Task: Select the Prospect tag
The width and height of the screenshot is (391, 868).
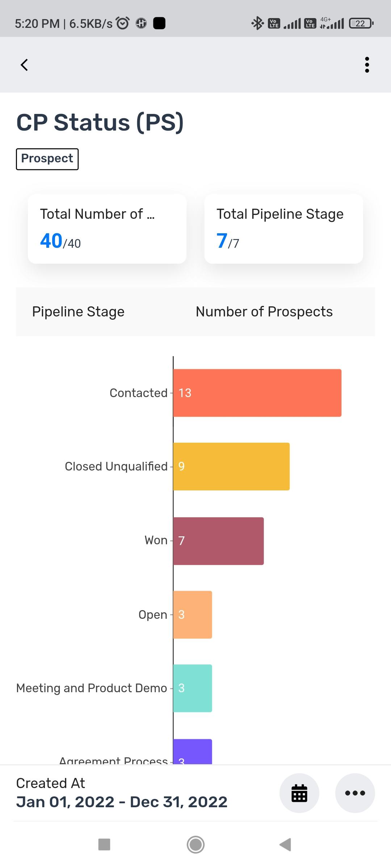Action: click(47, 159)
